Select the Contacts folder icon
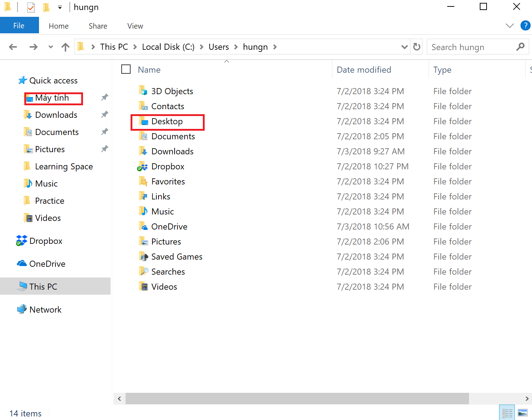The image size is (532, 420). 143,106
